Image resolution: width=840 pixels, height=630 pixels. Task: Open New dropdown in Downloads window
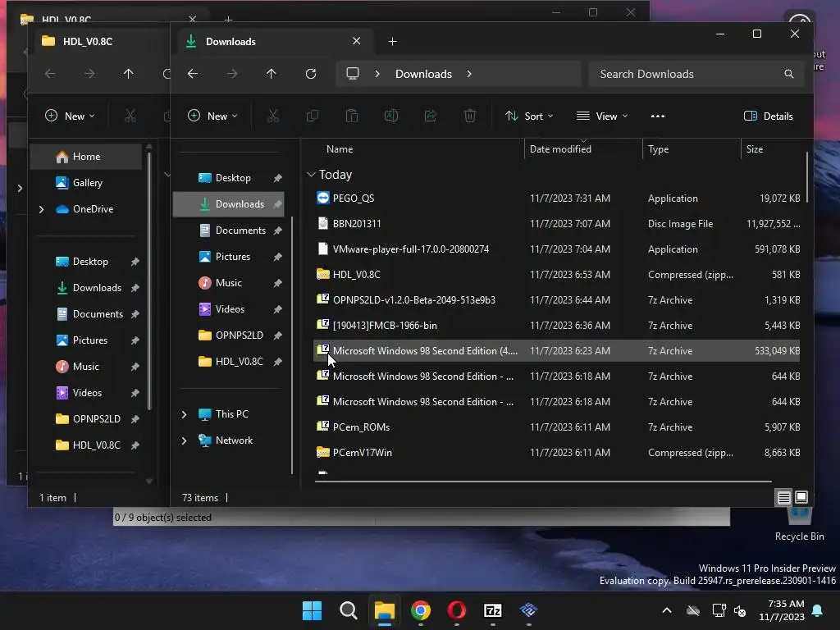(212, 116)
